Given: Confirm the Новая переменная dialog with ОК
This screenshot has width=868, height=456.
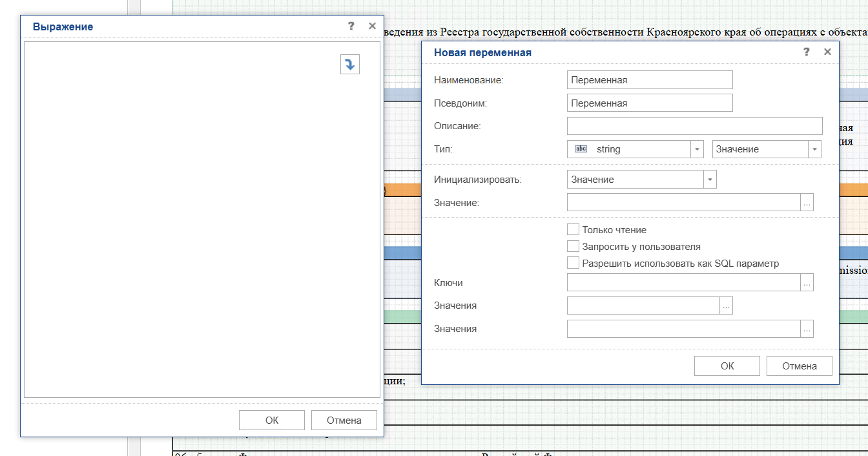Looking at the screenshot, I should point(727,366).
